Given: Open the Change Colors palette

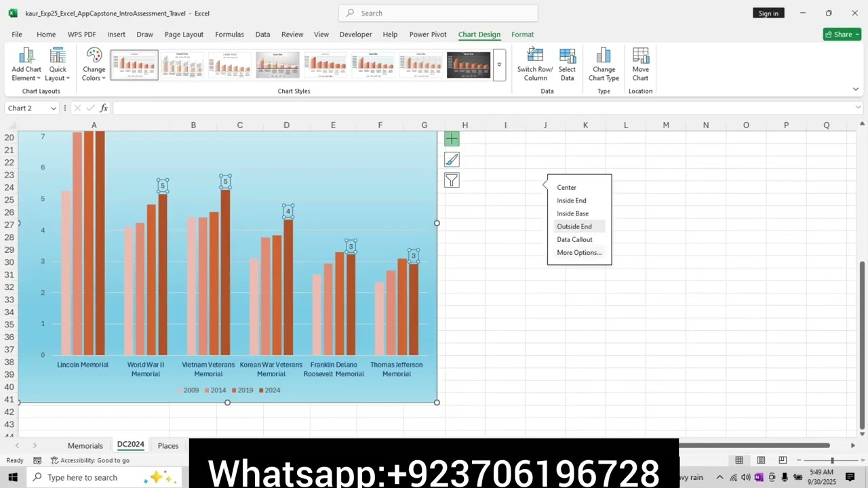Looking at the screenshot, I should coord(94,64).
